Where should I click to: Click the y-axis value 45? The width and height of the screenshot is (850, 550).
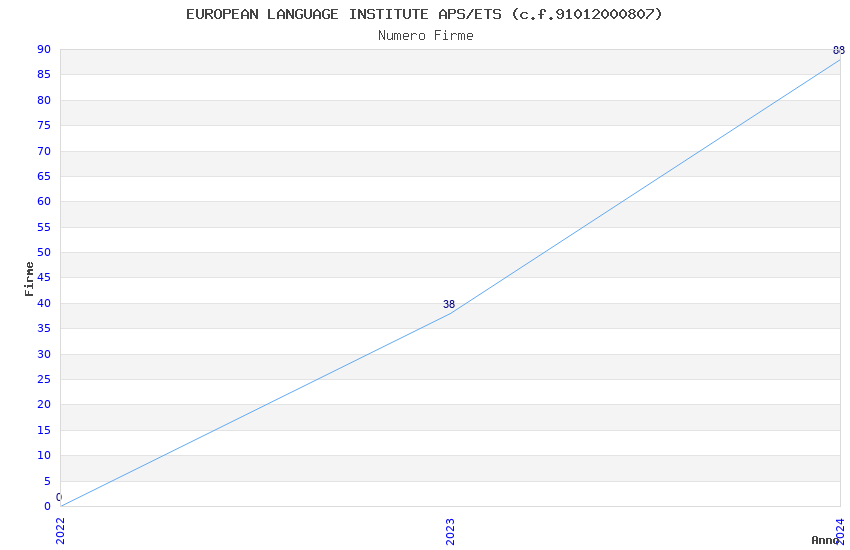[44, 277]
